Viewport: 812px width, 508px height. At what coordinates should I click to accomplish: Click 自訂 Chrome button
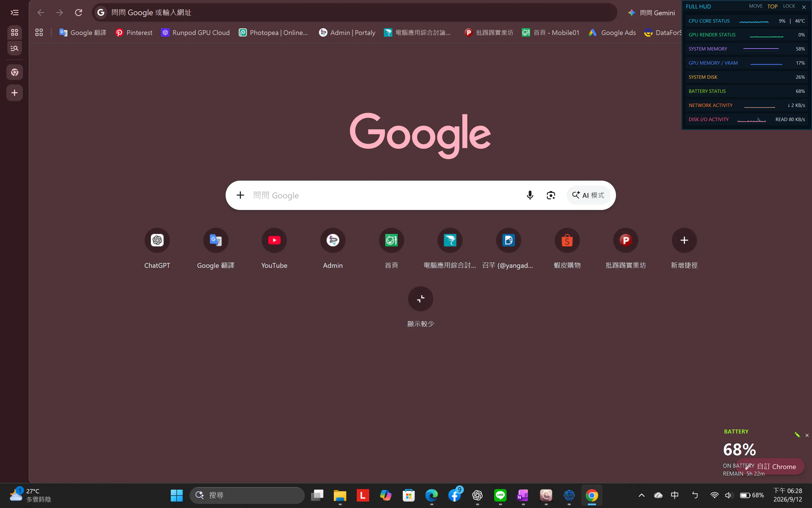click(x=770, y=466)
